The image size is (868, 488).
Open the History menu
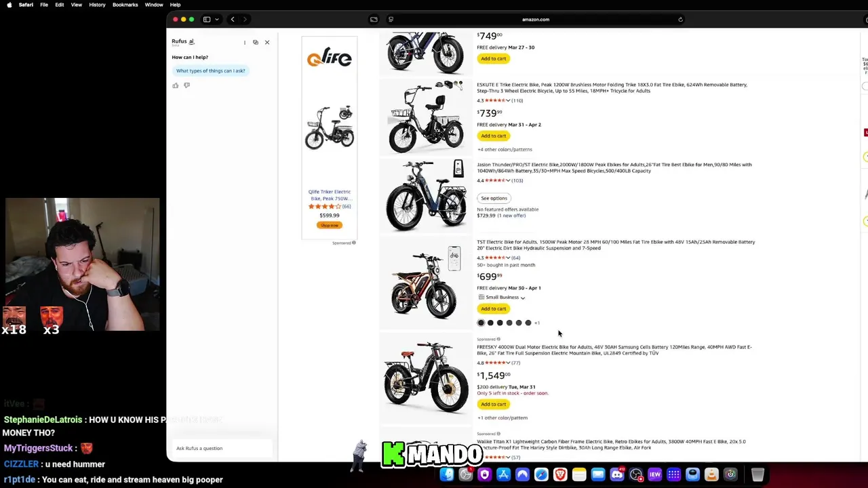[97, 5]
